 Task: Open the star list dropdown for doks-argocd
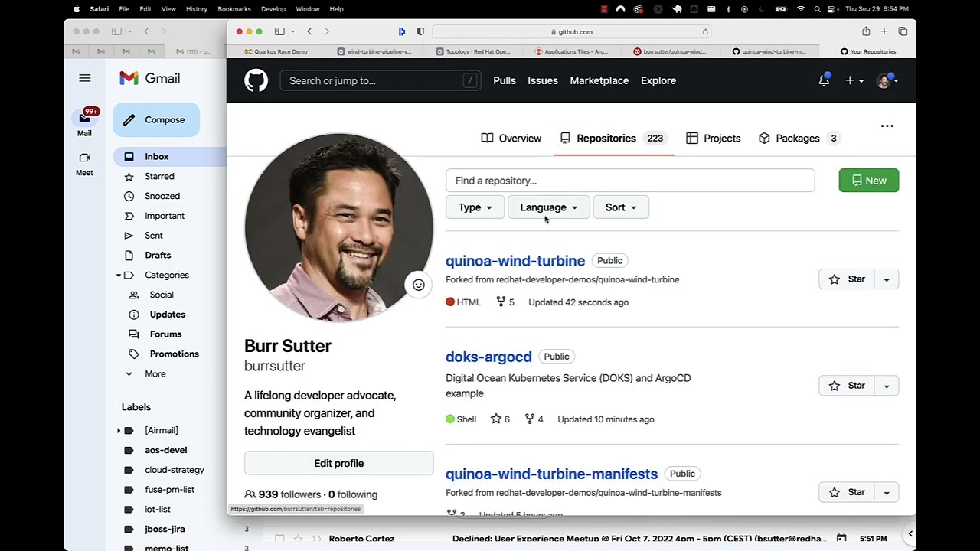(x=887, y=386)
